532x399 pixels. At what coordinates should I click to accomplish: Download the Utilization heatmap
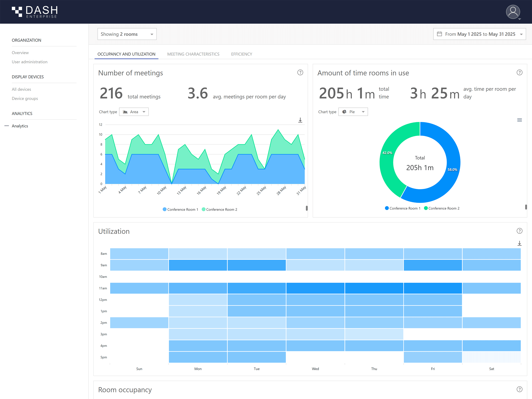[520, 243]
